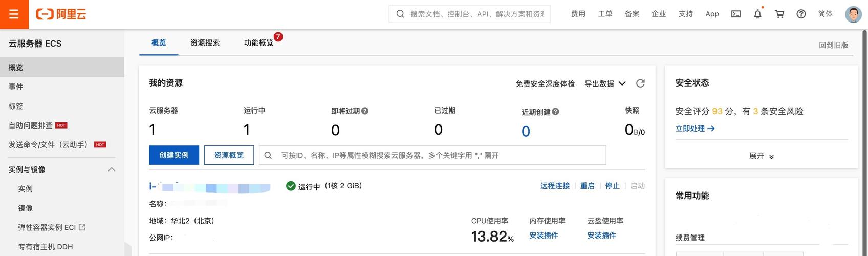Focus the top documentation search field

point(470,14)
